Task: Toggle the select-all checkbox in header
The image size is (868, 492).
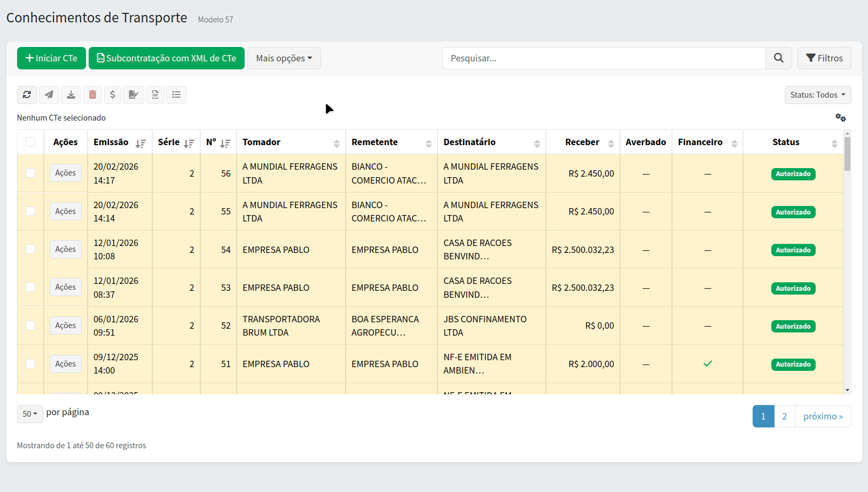Action: coord(30,142)
